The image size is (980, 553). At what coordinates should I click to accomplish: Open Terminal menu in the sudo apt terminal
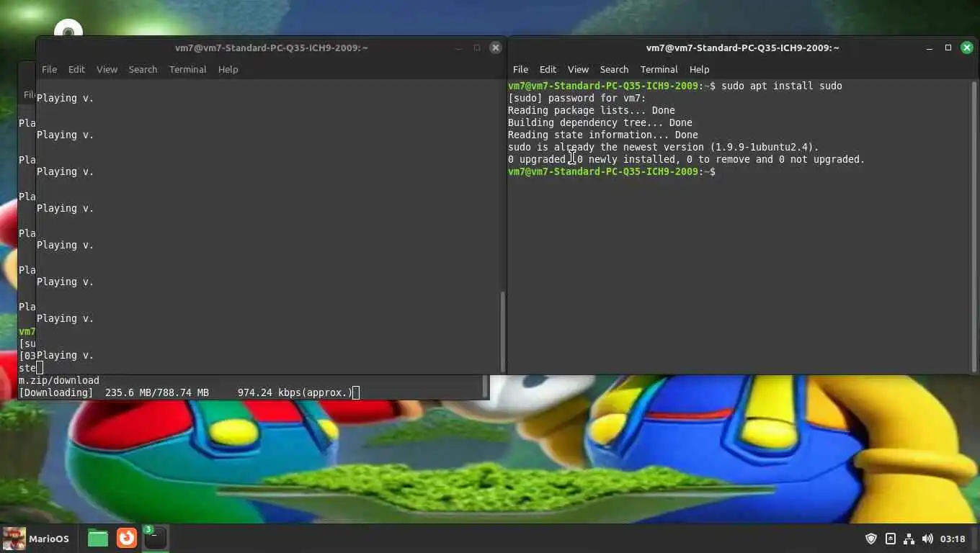click(x=659, y=69)
